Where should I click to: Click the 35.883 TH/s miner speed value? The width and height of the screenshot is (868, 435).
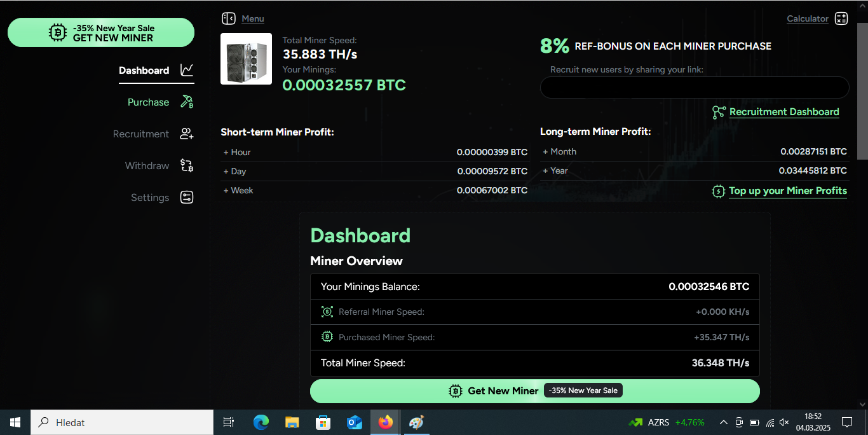(320, 54)
